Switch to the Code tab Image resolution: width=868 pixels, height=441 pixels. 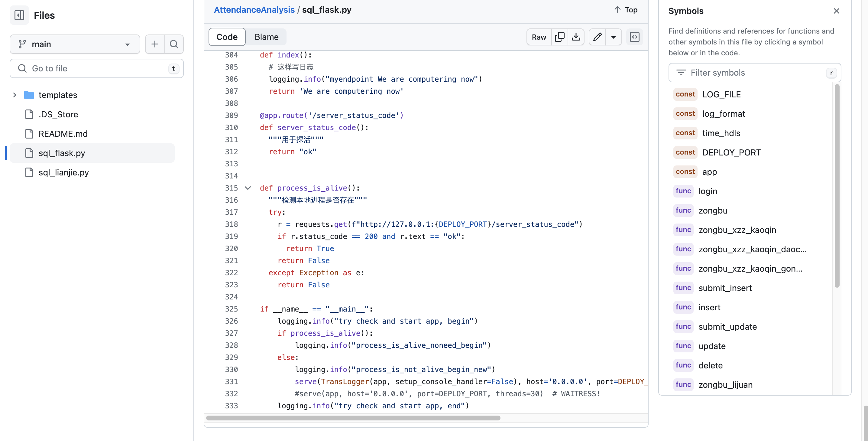click(226, 36)
